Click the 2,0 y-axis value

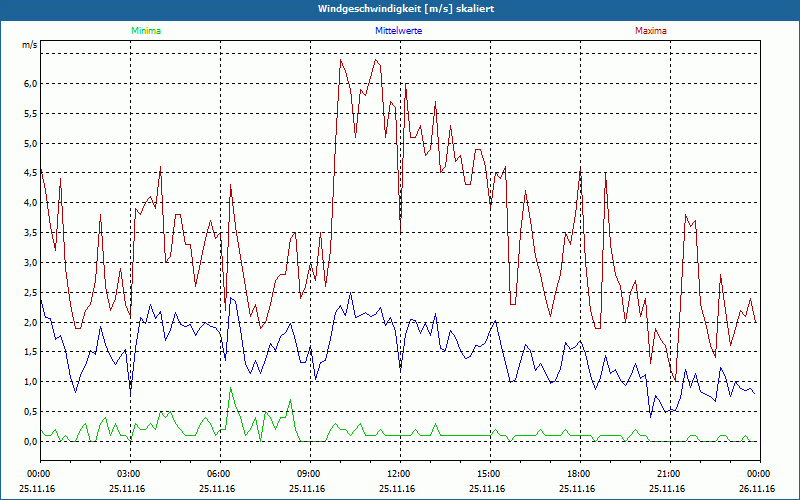point(31,322)
